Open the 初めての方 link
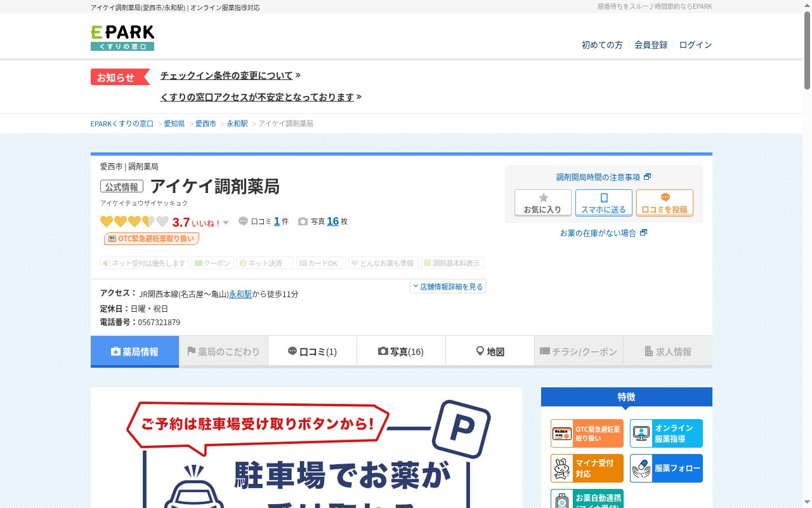 602,45
